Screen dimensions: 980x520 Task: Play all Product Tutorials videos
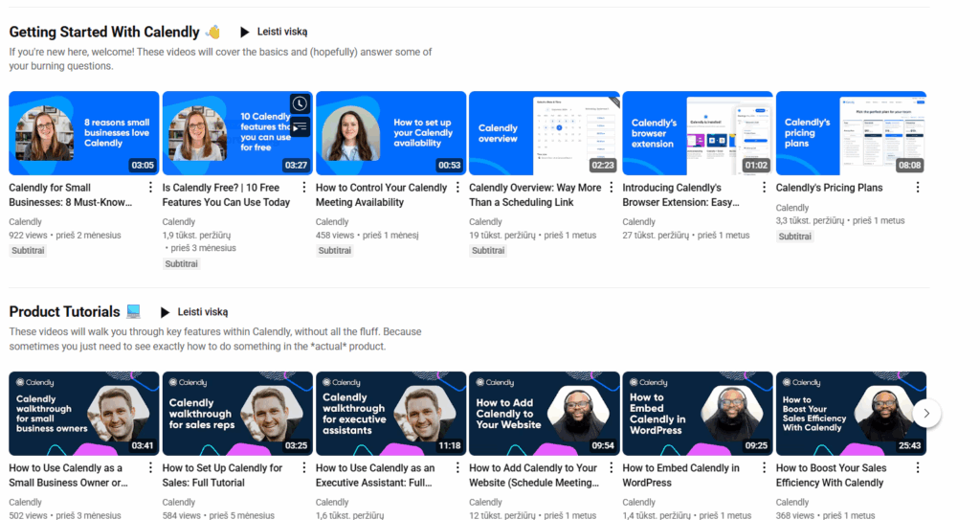coord(193,311)
